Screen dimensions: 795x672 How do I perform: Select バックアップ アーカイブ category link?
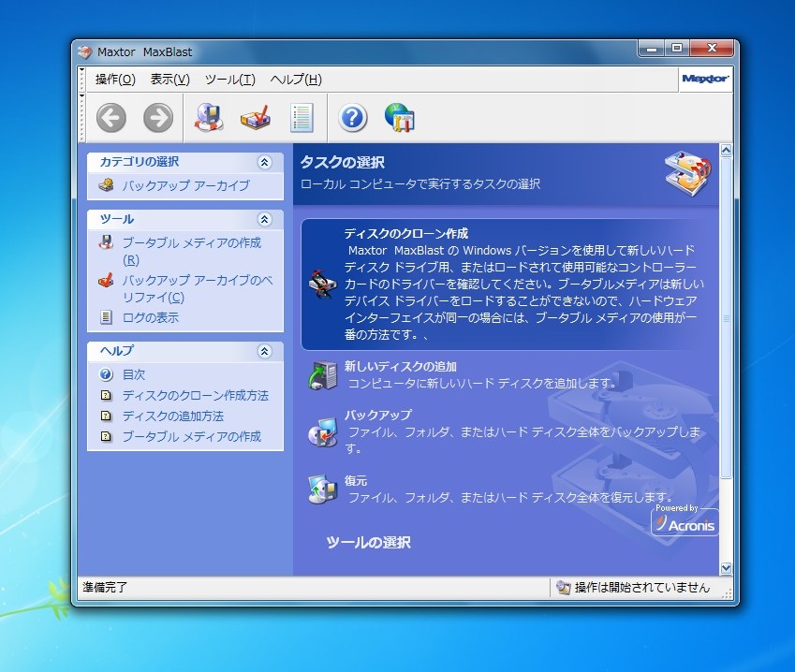(185, 185)
